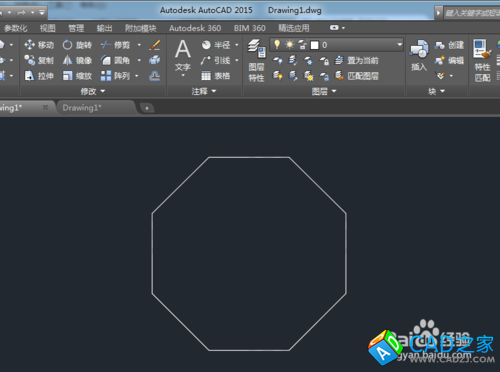Select the Radius (半径) dimension tool
Screen dimensions: 500x372
[x=216, y=45]
